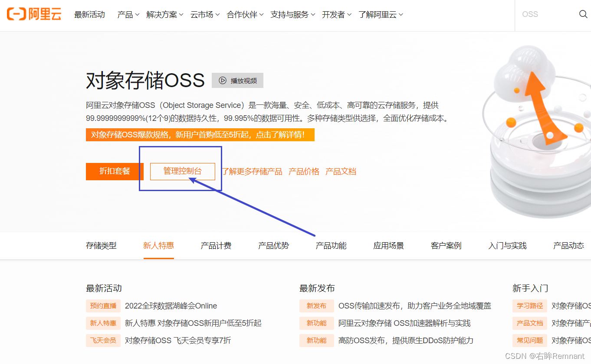This screenshot has width=591, height=364.
Task: Expand the 解决方案 dropdown menu
Action: pyautogui.click(x=165, y=15)
